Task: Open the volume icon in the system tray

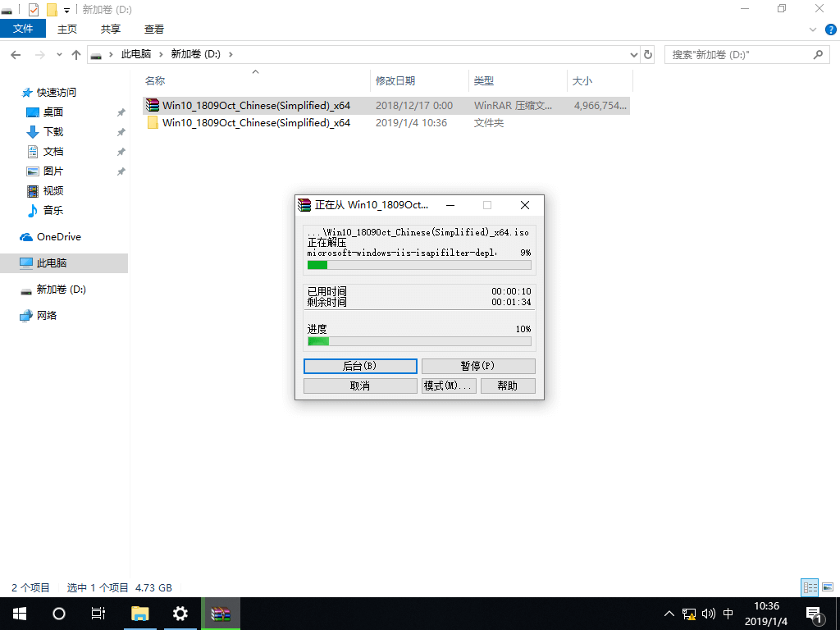Action: (709, 613)
